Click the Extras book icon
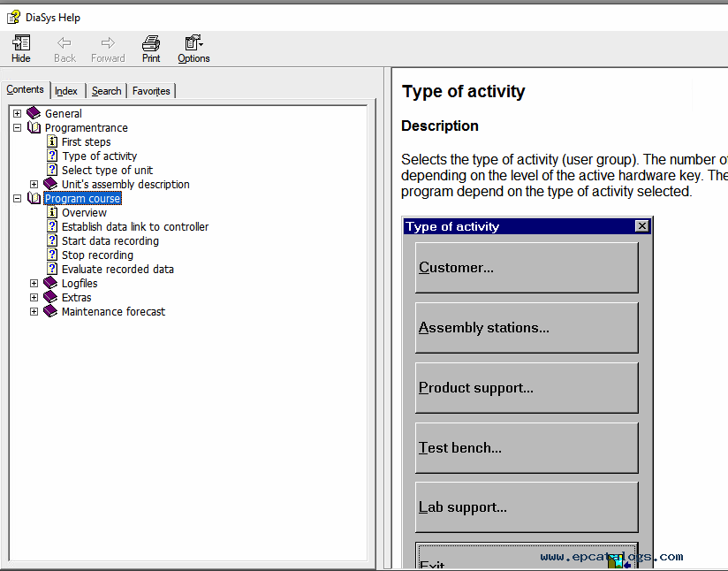The width and height of the screenshot is (728, 571). click(x=50, y=297)
